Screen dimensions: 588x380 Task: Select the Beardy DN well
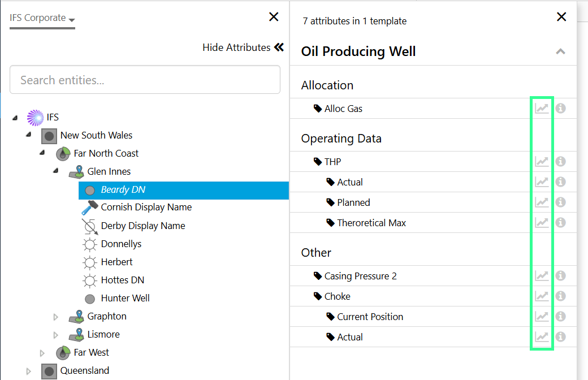[124, 189]
